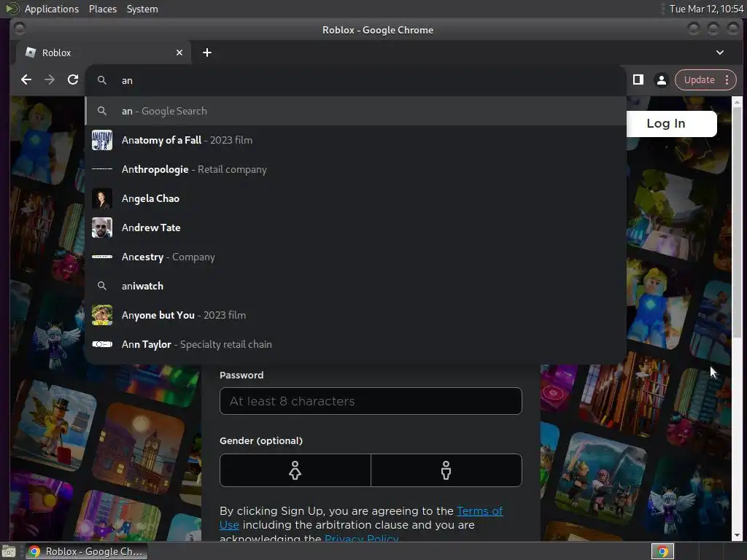Open the Chrome three-dot menu

pyautogui.click(x=727, y=80)
